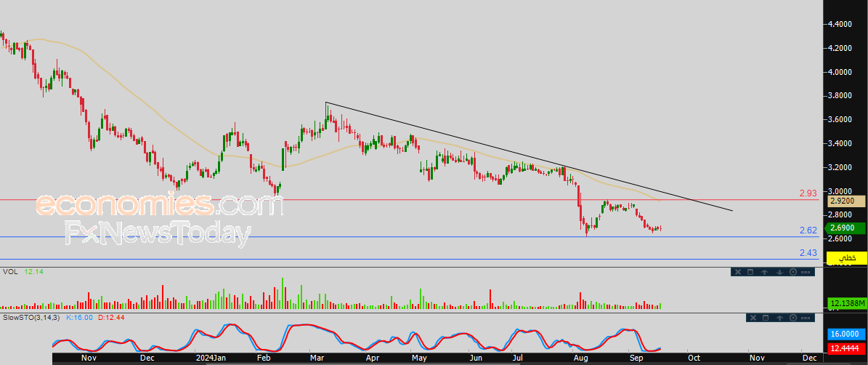868x365 pixels.
Task: Move the VOL panel up
Action: (764, 272)
